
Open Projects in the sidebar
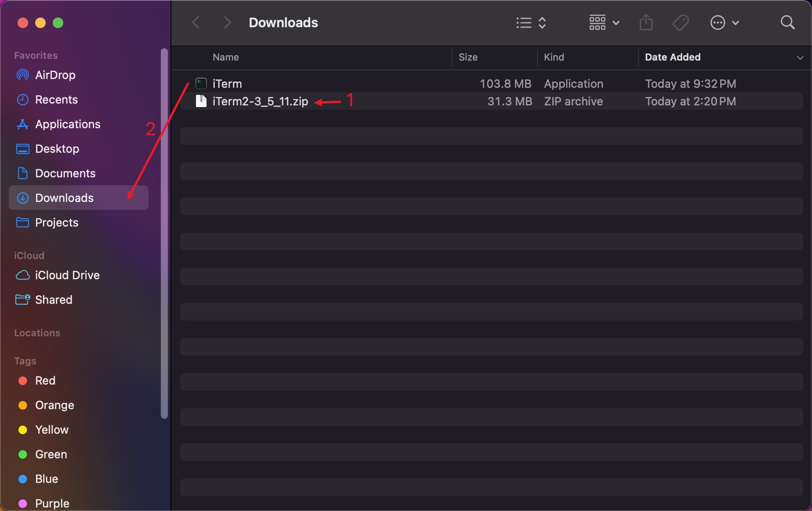57,223
